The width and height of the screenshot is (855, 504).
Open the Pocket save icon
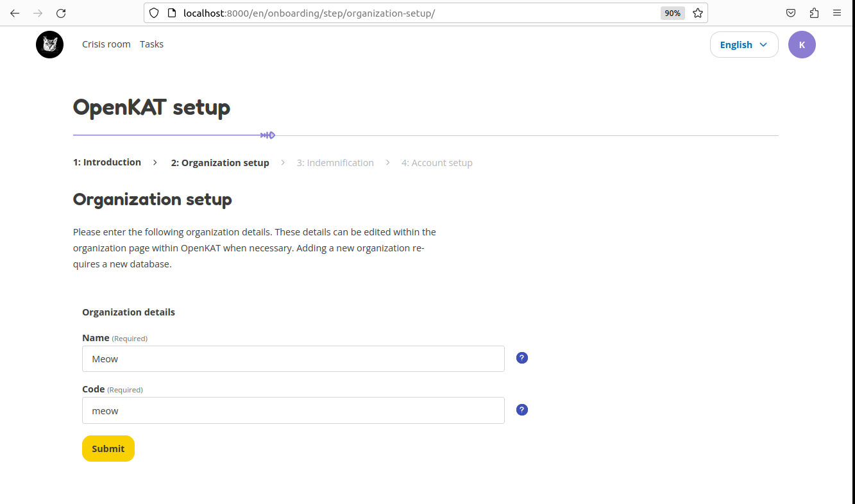pyautogui.click(x=792, y=13)
